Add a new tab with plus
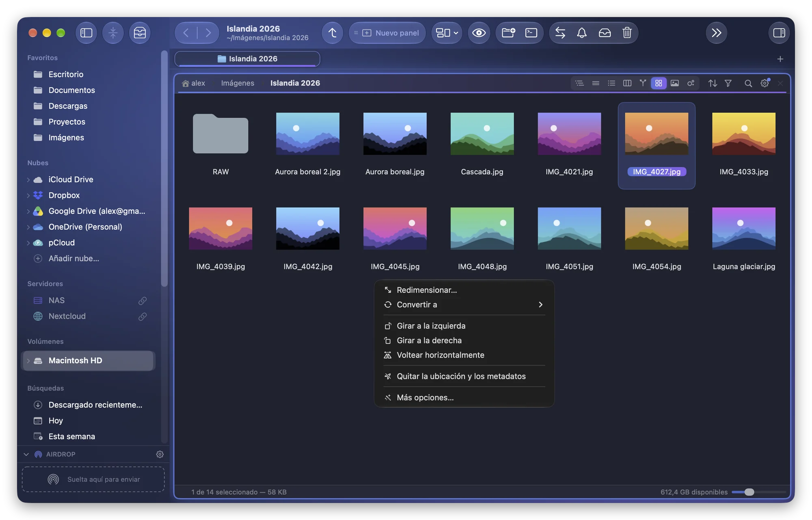Image resolution: width=812 pixels, height=520 pixels. pyautogui.click(x=780, y=59)
